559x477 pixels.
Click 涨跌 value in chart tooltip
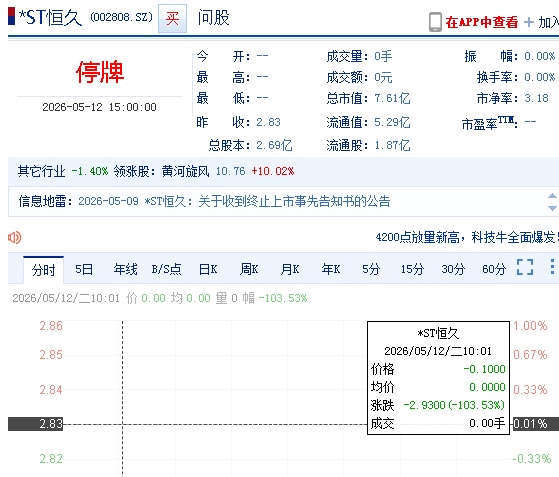[454, 405]
